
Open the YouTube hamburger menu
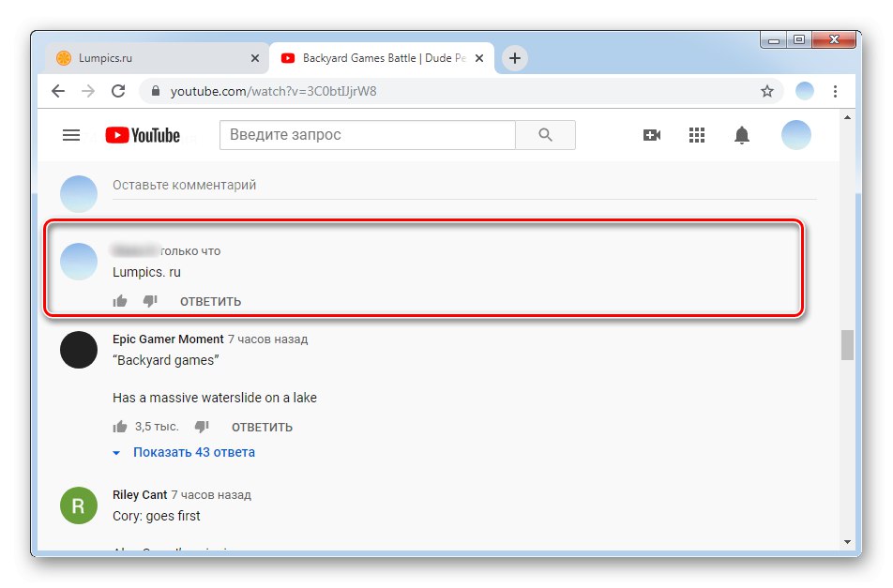pos(71,134)
